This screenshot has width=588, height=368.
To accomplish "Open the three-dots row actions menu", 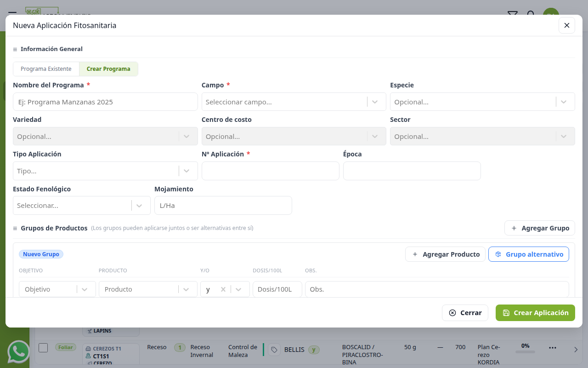I will (x=552, y=348).
